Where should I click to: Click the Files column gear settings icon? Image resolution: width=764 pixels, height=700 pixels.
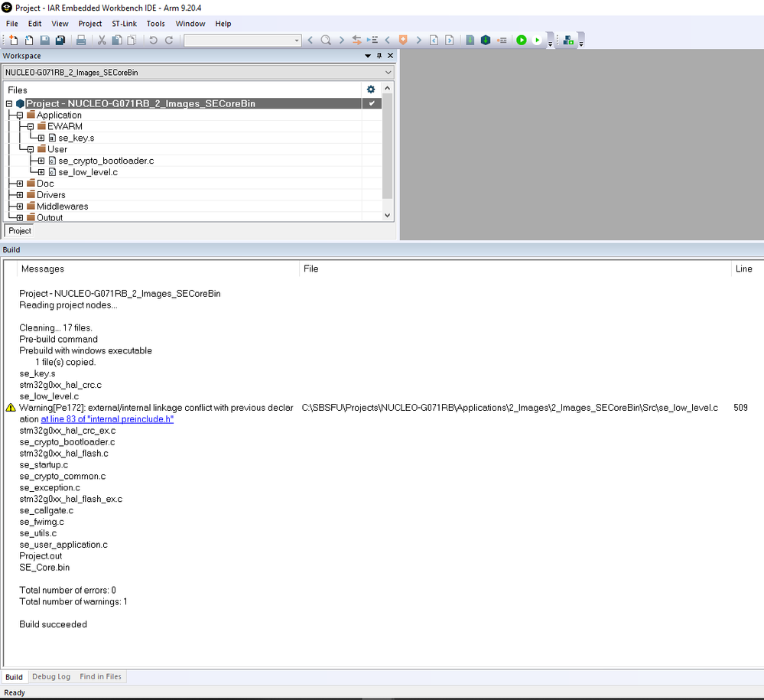[371, 90]
